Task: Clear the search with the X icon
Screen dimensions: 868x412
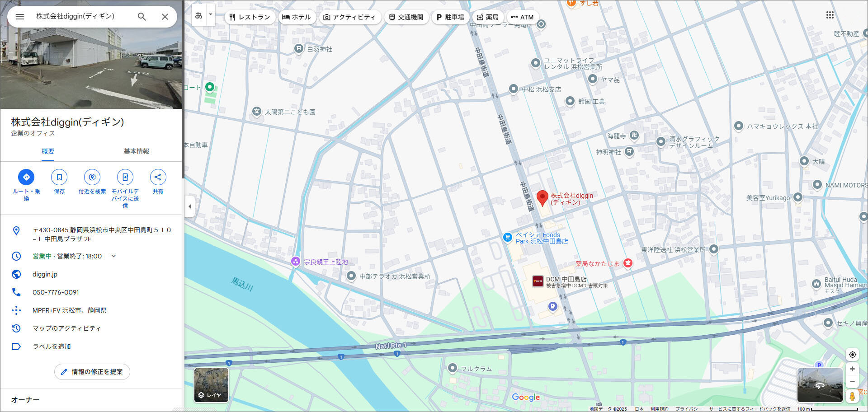Action: (x=165, y=17)
